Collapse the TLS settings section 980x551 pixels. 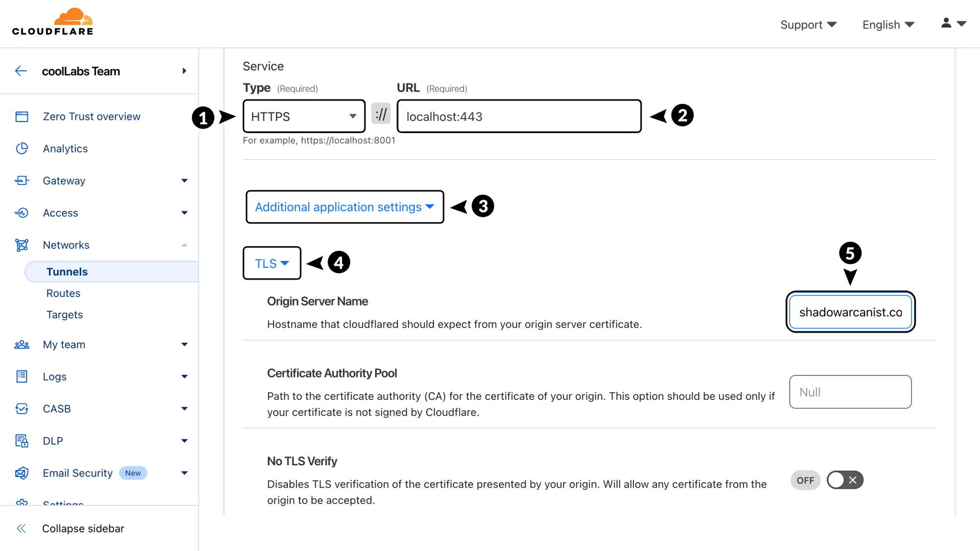[x=272, y=263]
